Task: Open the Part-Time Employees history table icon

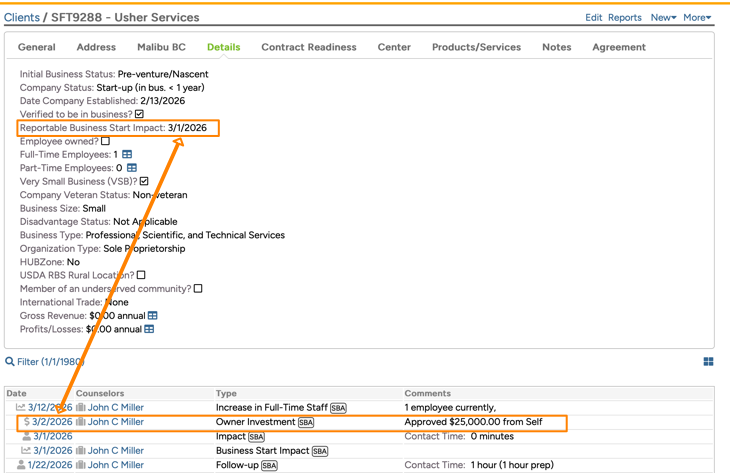Action: point(132,168)
